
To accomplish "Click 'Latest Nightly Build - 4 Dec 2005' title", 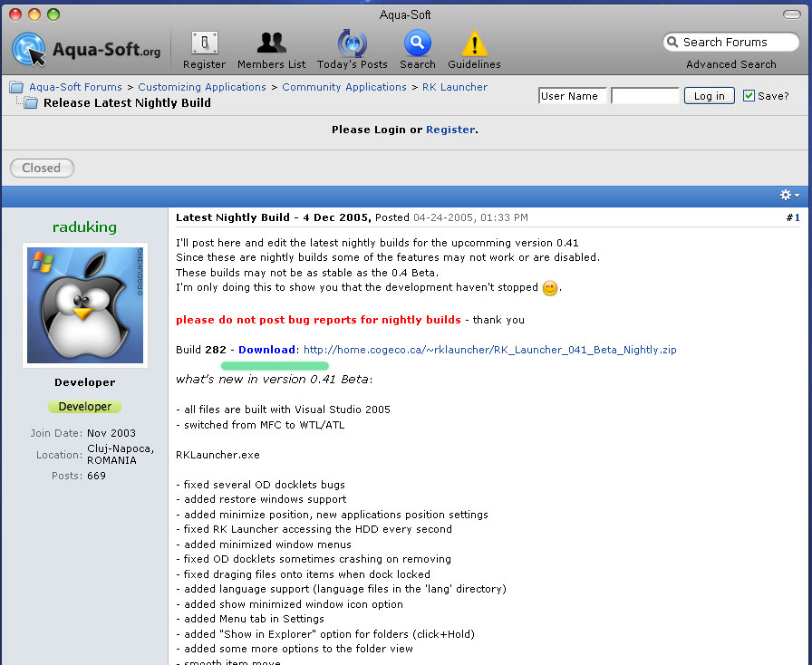I will [273, 217].
